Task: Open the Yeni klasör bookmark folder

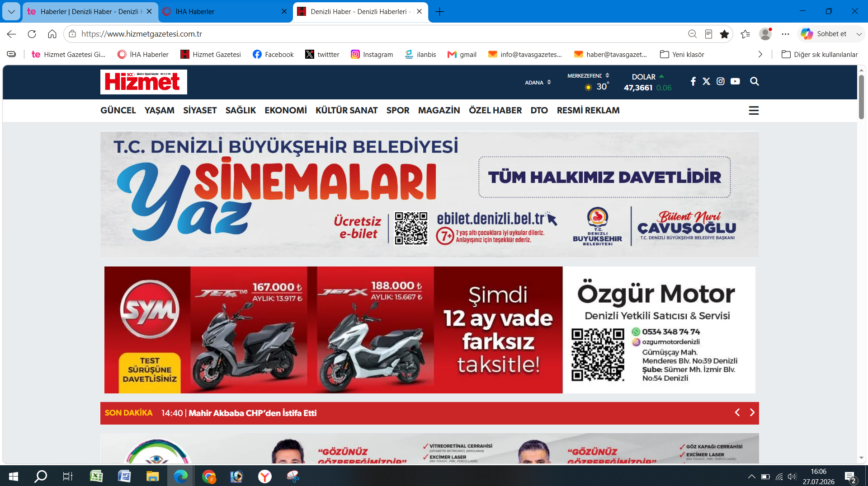Action: coord(682,54)
